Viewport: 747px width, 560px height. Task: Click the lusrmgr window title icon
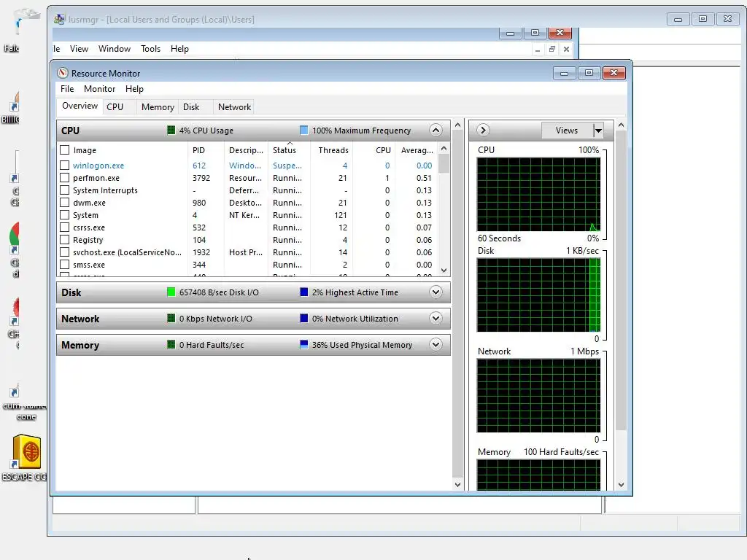(x=59, y=19)
